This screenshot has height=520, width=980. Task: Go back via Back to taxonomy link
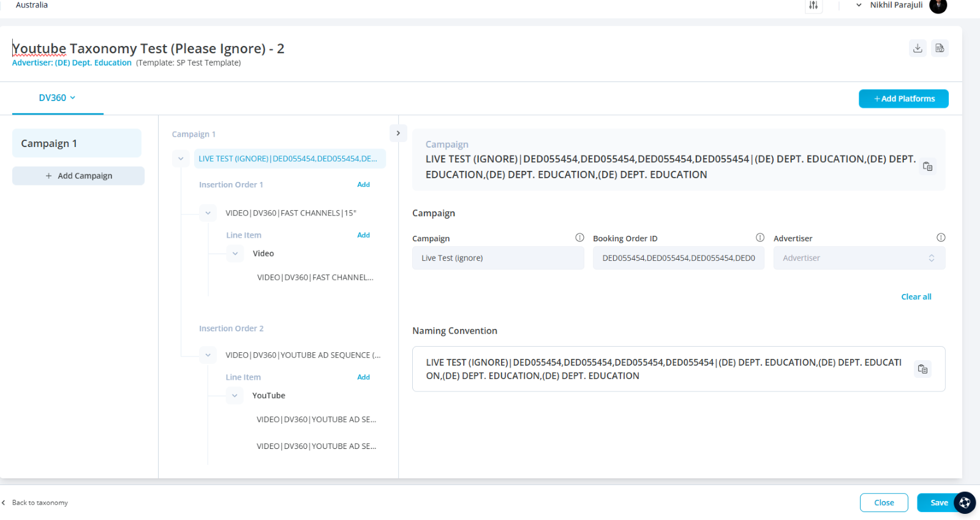pos(40,503)
